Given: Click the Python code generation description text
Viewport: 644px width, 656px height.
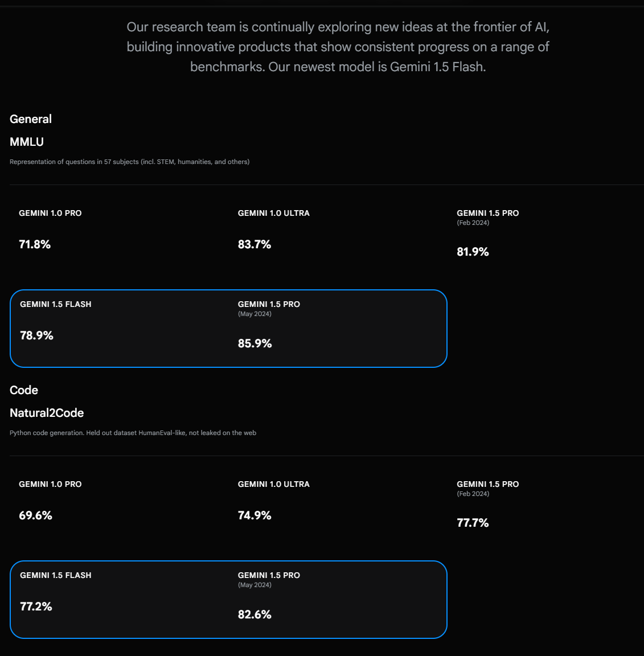Looking at the screenshot, I should click(x=133, y=433).
